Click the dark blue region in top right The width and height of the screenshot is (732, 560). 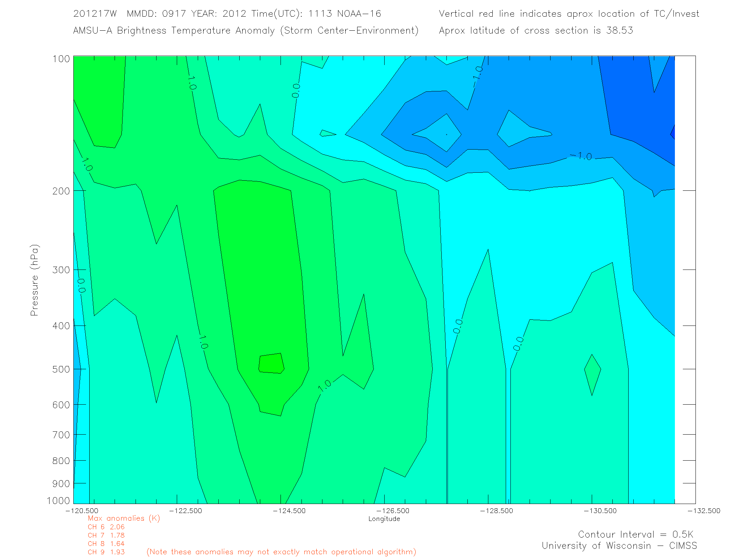[636, 105]
